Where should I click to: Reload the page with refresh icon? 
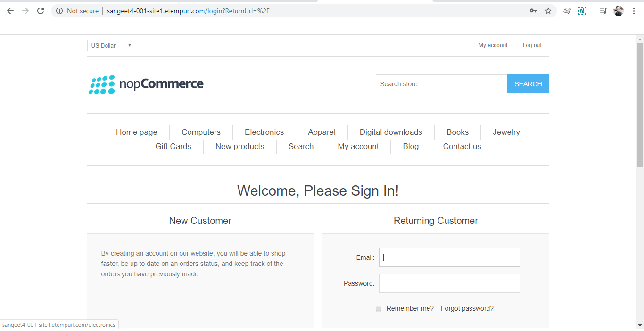point(41,11)
